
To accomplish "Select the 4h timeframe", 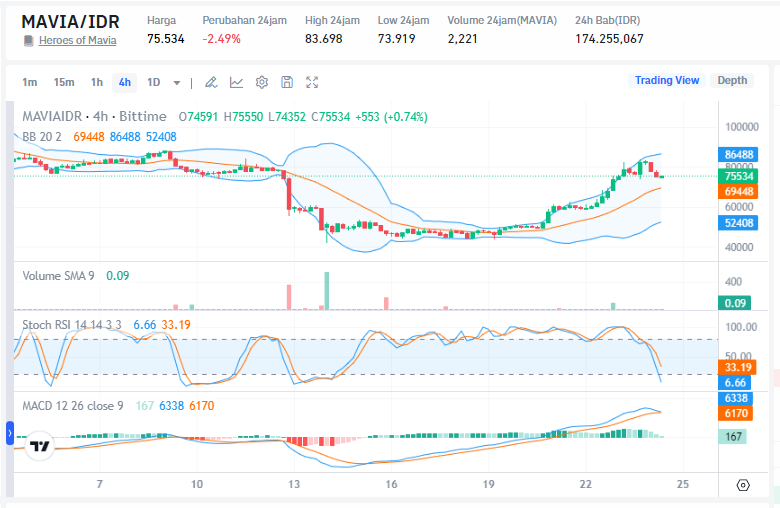I will pos(124,82).
